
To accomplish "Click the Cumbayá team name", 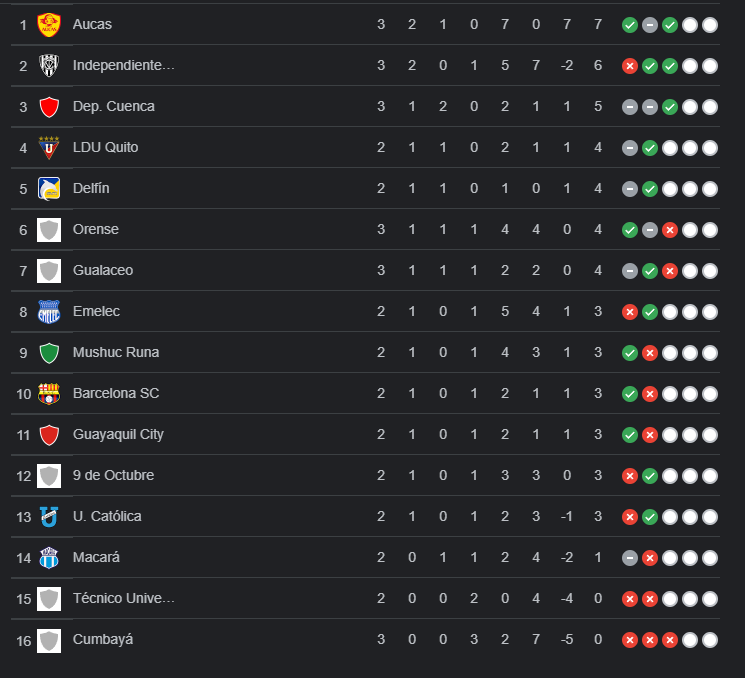I will (103, 639).
